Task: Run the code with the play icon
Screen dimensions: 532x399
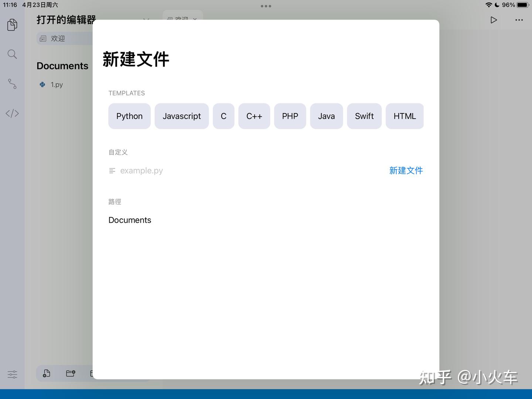Action: point(494,20)
